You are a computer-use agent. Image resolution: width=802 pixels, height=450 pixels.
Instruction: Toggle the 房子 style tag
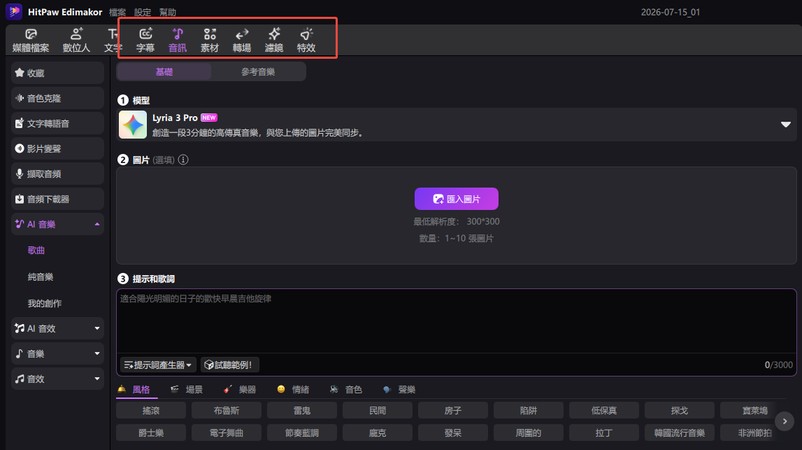pyautogui.click(x=453, y=410)
